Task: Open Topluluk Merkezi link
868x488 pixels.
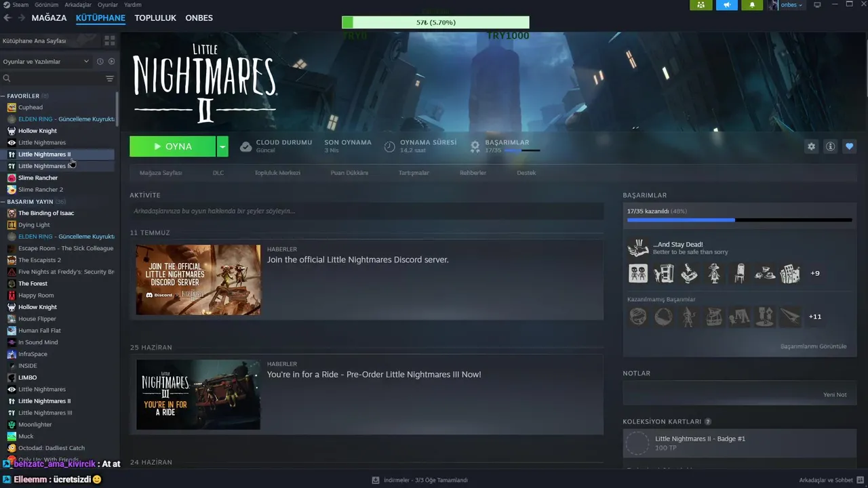Action: pyautogui.click(x=277, y=173)
